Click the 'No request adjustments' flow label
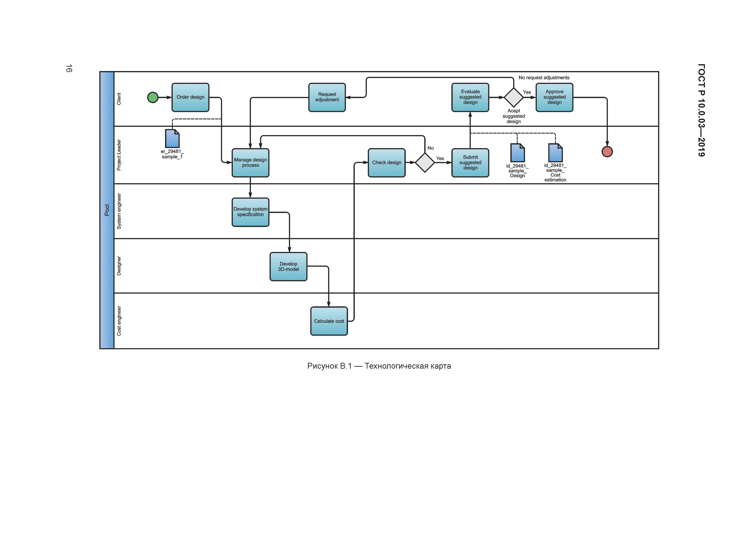 (544, 78)
